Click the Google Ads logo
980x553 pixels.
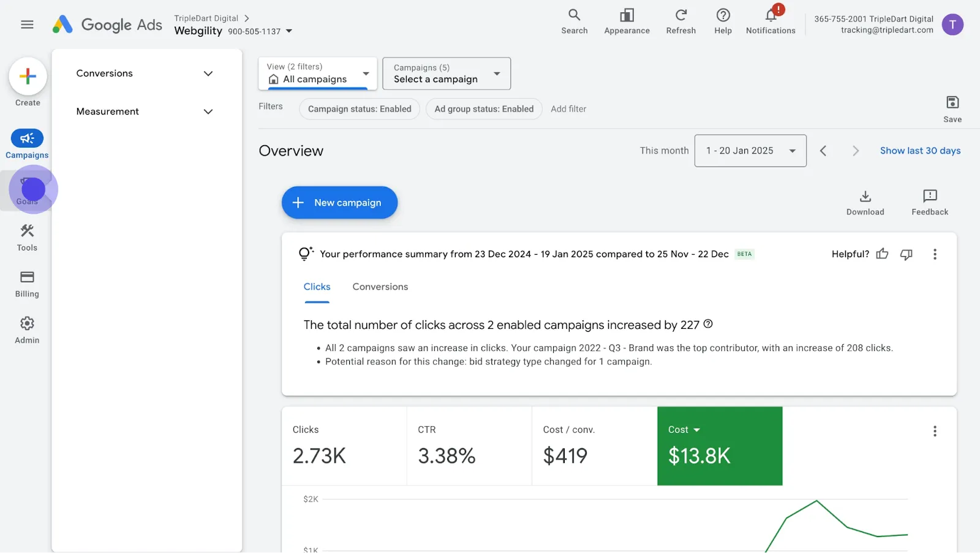[x=107, y=24]
